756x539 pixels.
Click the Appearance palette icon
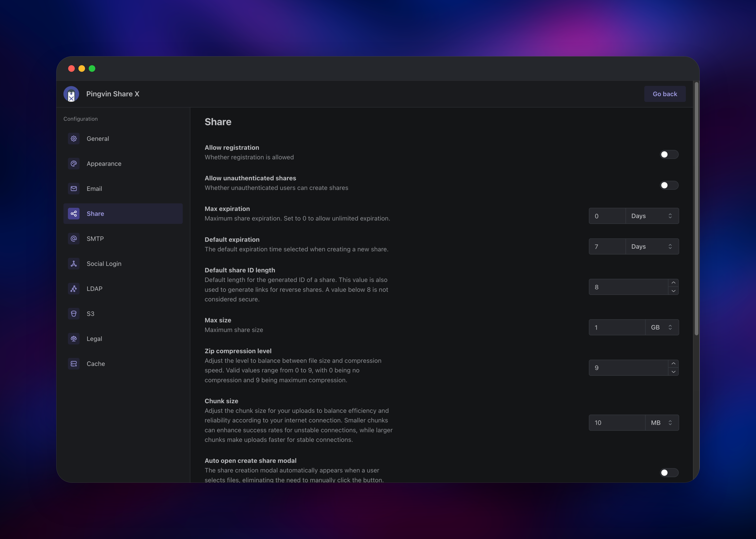click(x=74, y=164)
